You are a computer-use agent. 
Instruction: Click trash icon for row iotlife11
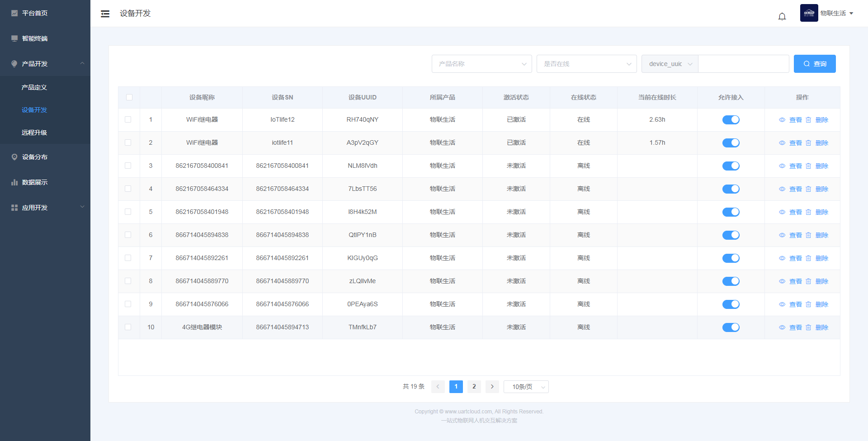coord(808,143)
